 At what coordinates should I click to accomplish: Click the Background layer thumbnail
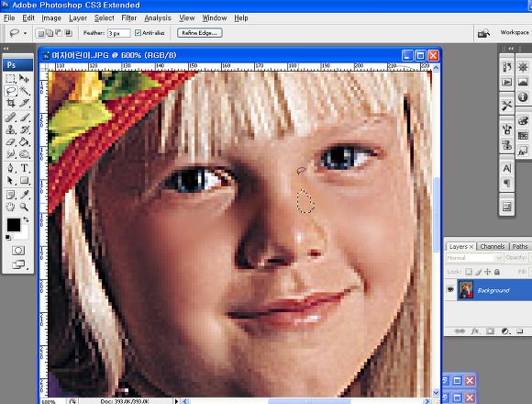tap(466, 290)
